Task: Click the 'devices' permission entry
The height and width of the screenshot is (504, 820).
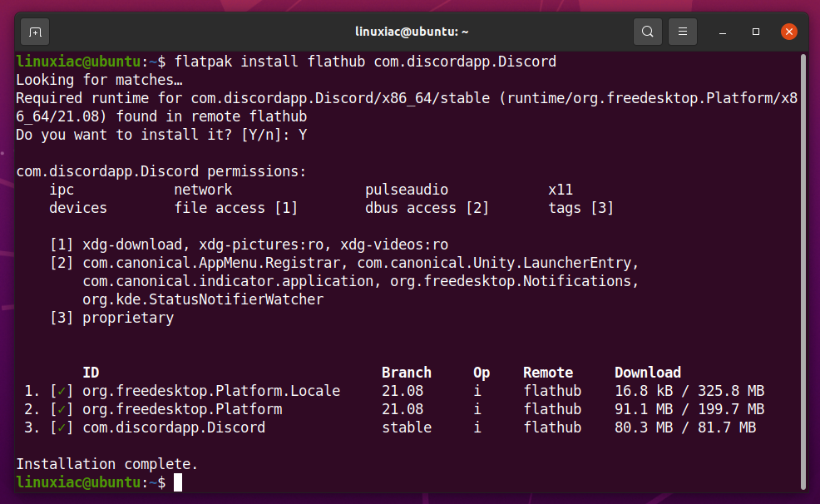Action: [78, 208]
